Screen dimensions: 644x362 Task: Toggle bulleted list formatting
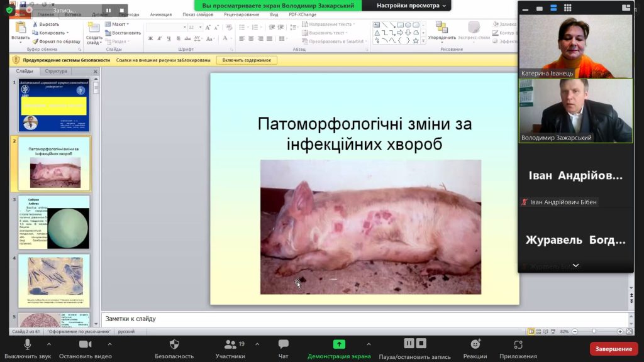pyautogui.click(x=243, y=28)
